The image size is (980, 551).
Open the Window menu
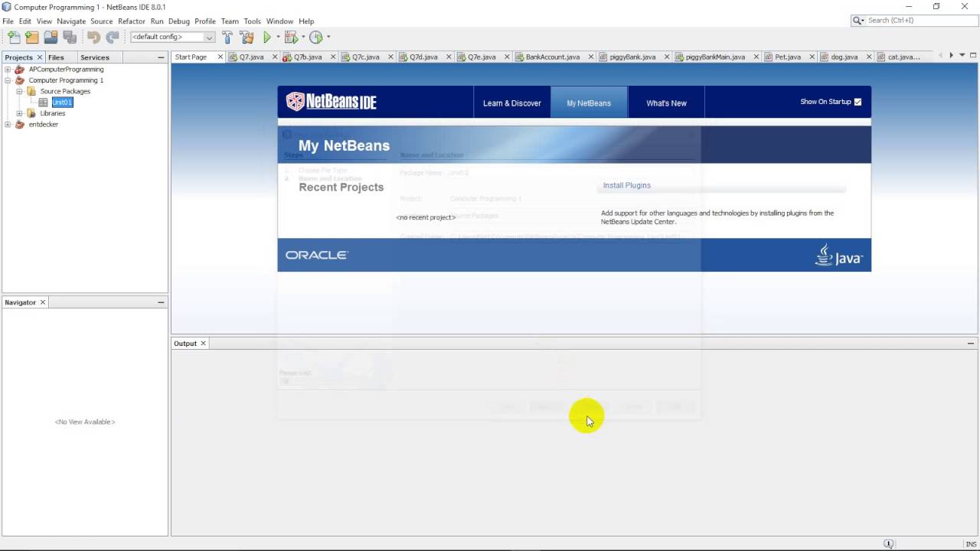click(x=279, y=21)
